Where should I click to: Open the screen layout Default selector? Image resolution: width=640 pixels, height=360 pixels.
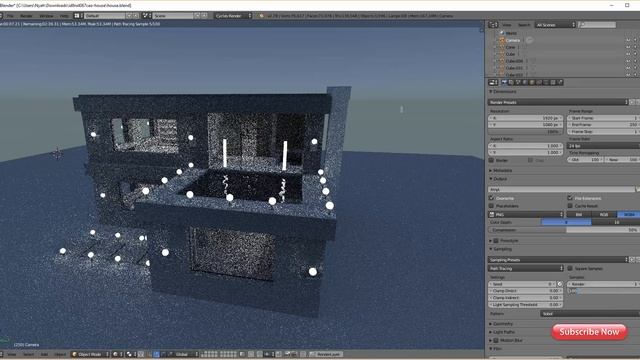[104, 16]
